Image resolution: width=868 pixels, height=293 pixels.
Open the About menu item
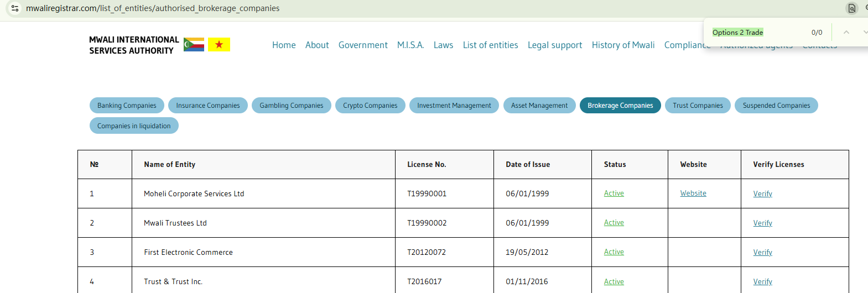coord(317,45)
